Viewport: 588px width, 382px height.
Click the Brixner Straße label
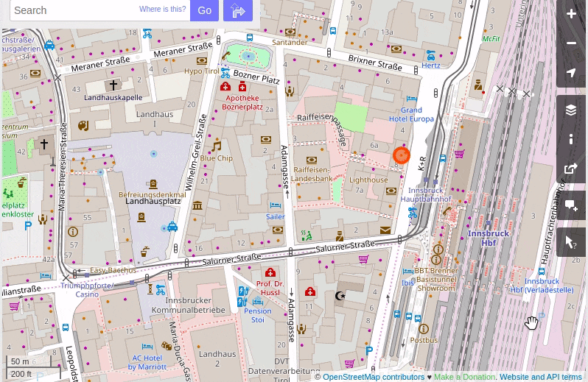tap(375, 63)
